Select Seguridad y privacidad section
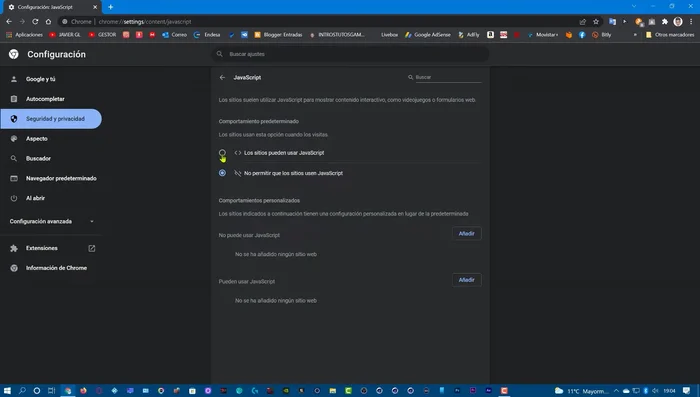The image size is (700, 397). (51, 119)
